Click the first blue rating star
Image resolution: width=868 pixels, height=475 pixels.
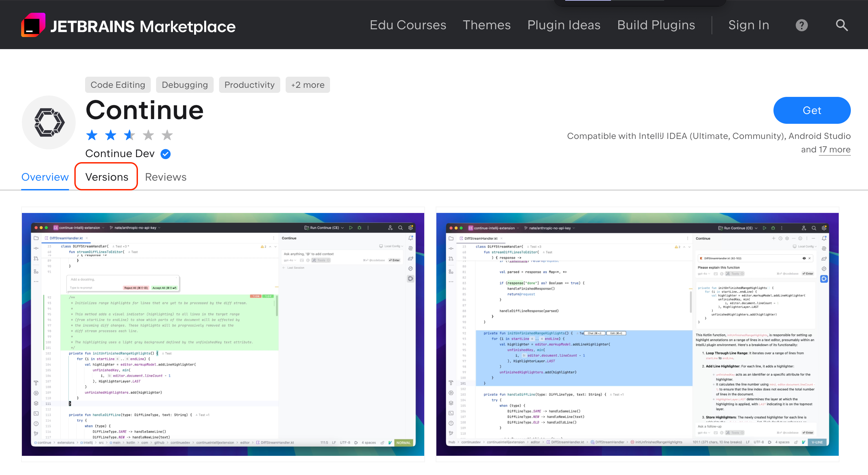pyautogui.click(x=92, y=136)
